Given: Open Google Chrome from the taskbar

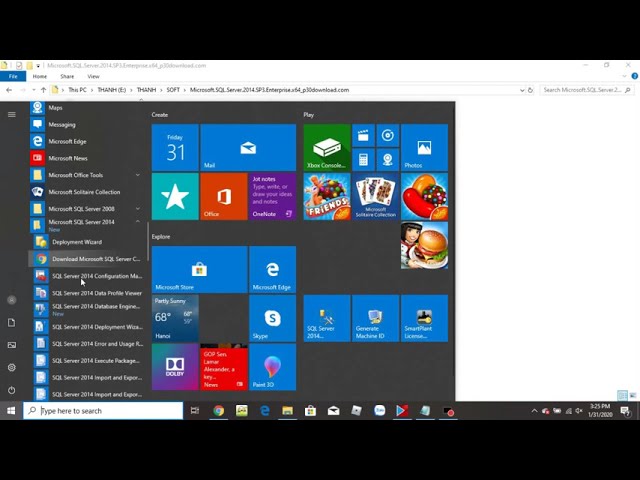Looking at the screenshot, I should pyautogui.click(x=218, y=411).
